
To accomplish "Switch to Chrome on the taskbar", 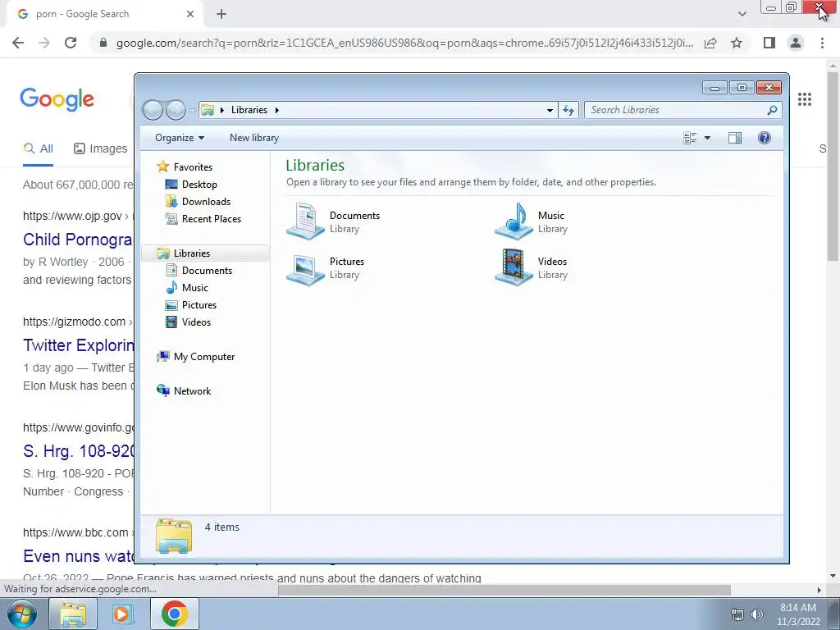I will point(174,614).
